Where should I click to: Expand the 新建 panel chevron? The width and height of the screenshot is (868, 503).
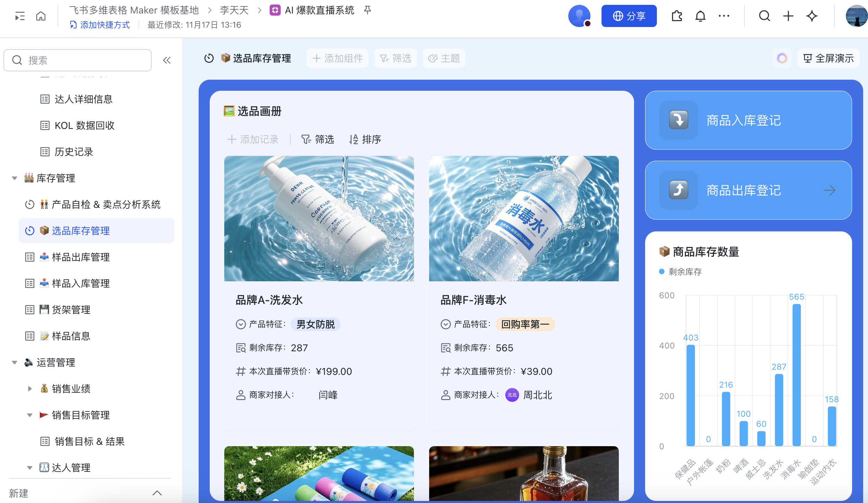pos(157,493)
